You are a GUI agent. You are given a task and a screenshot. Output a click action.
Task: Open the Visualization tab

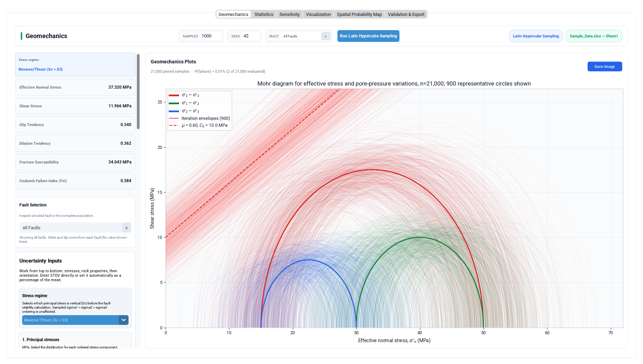pos(318,14)
